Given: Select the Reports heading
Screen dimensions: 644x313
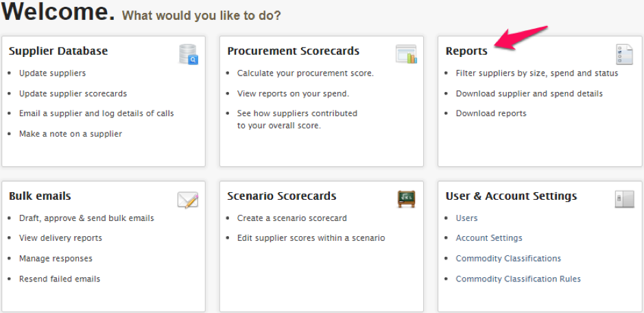Looking at the screenshot, I should tap(466, 51).
